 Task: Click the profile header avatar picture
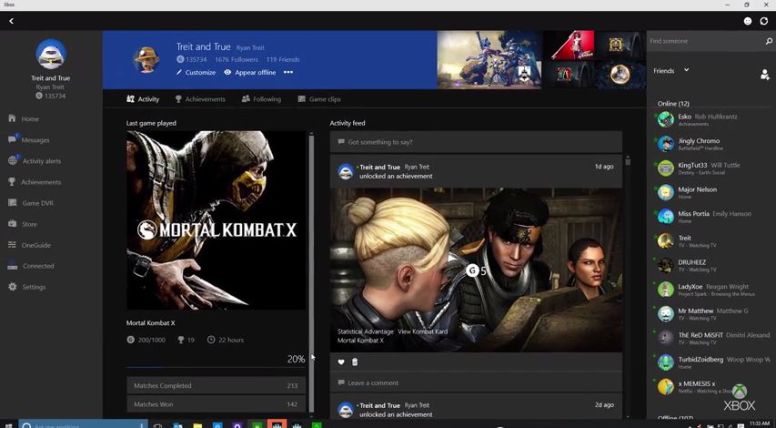(x=146, y=60)
